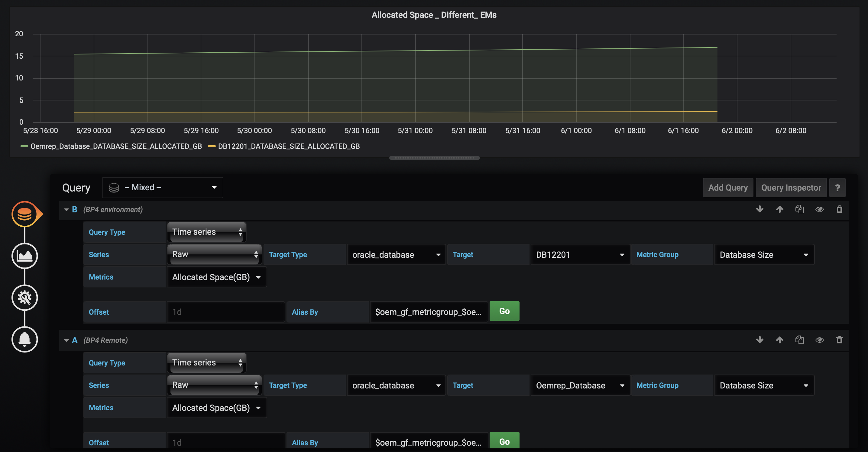Run query A with Go button
Image resolution: width=868 pixels, height=452 pixels.
click(504, 441)
